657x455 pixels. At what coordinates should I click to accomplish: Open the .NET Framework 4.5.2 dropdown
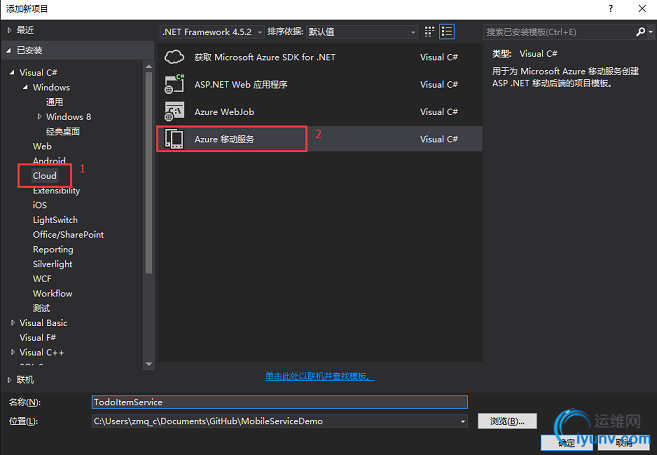212,32
